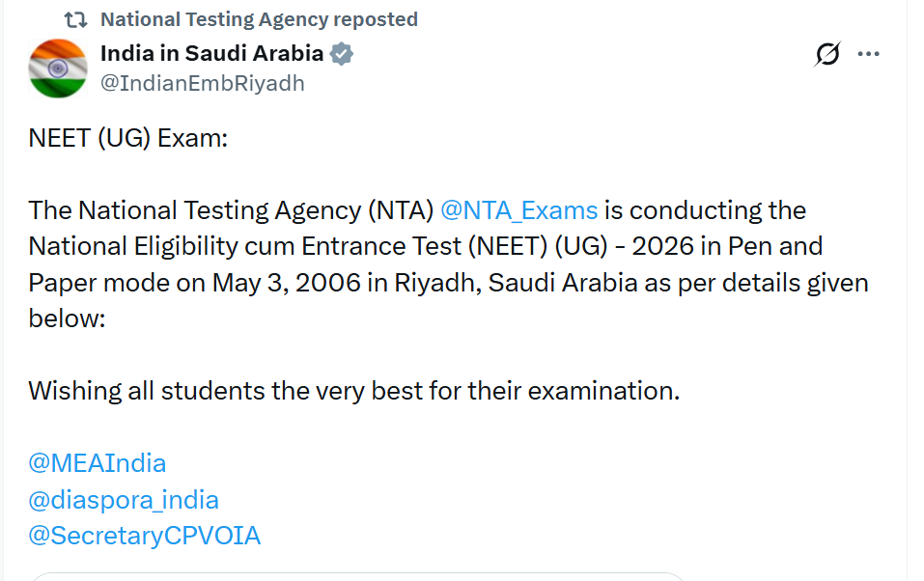Click the verified badge beside the account name
This screenshot has width=924, height=581.
(341, 54)
